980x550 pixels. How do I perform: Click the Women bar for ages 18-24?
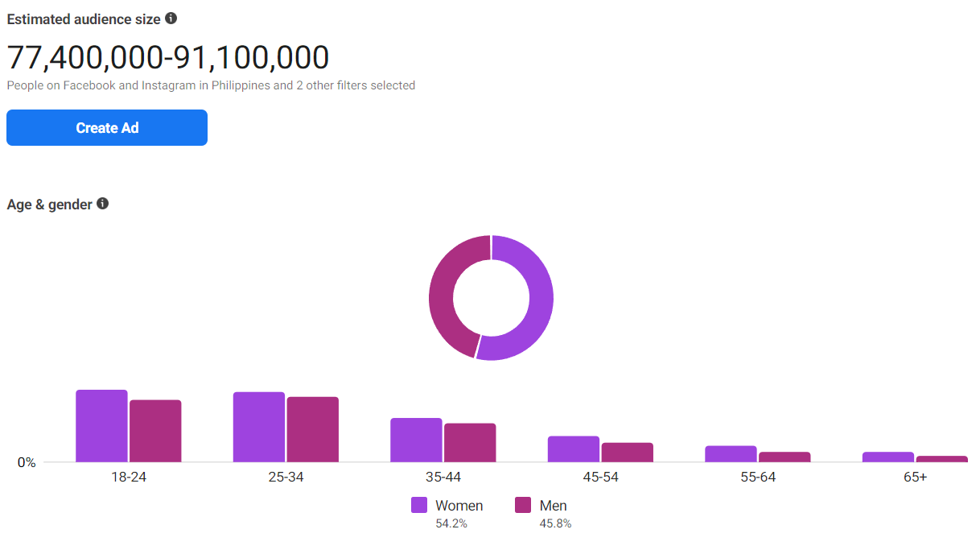click(101, 426)
